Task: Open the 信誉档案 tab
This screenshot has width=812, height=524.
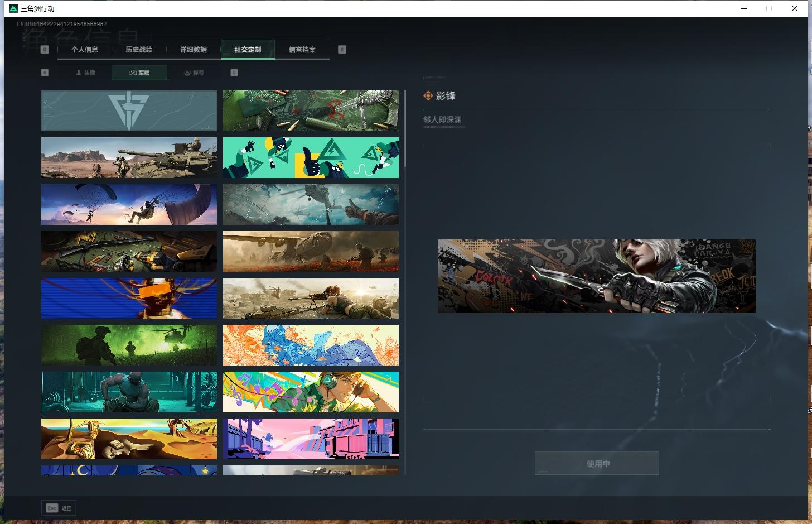Action: click(302, 50)
